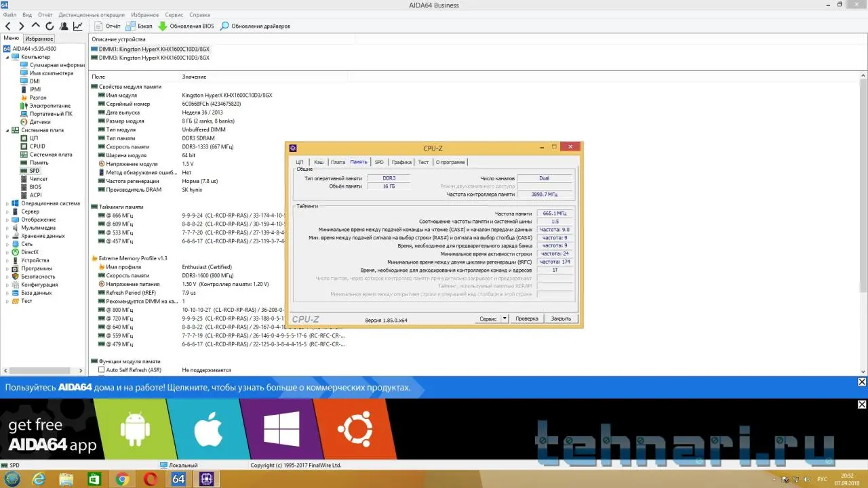Expand the Отображение tree node

tap(7, 220)
